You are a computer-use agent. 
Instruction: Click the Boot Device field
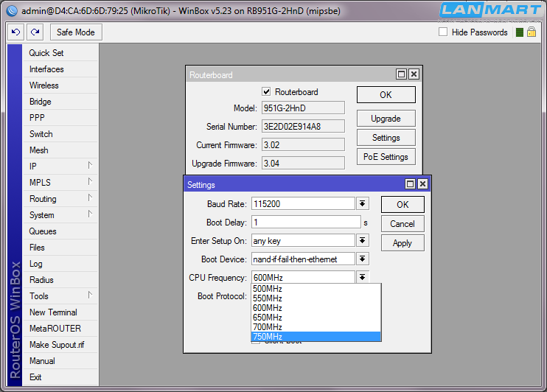click(303, 259)
